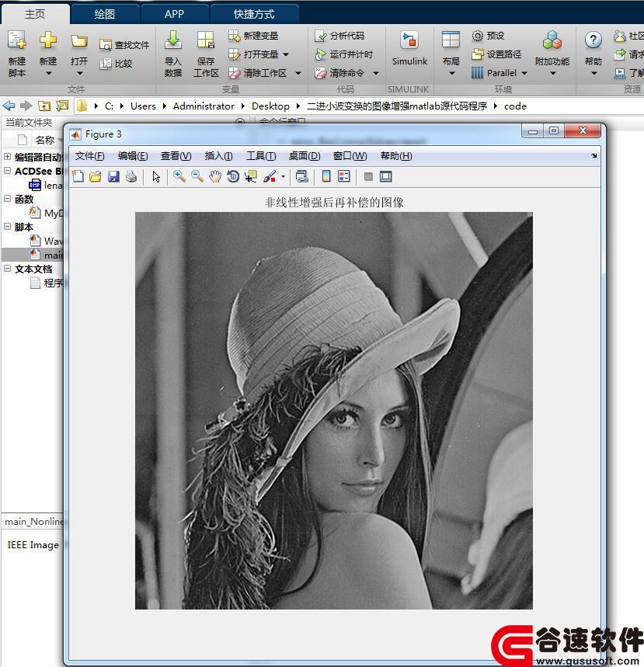
Task: Select the Edit Plot arrow tool
Action: (156, 176)
